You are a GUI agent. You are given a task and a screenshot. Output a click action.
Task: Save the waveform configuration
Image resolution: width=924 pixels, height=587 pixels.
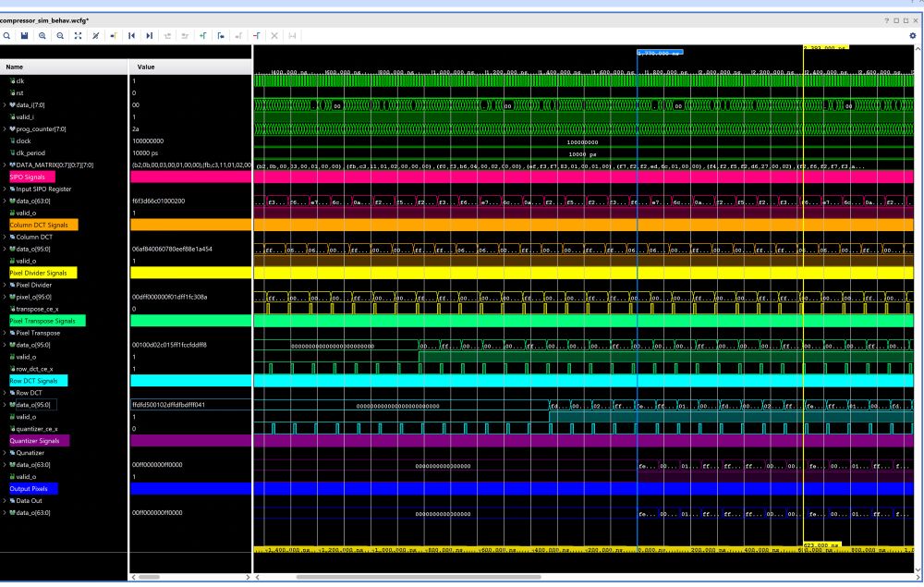pos(24,36)
